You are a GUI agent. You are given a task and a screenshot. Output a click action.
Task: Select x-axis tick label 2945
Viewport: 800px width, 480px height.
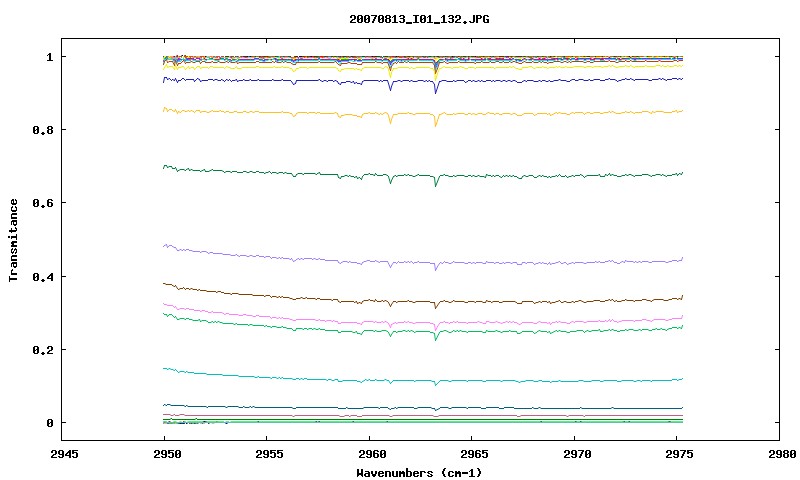[x=64, y=454]
